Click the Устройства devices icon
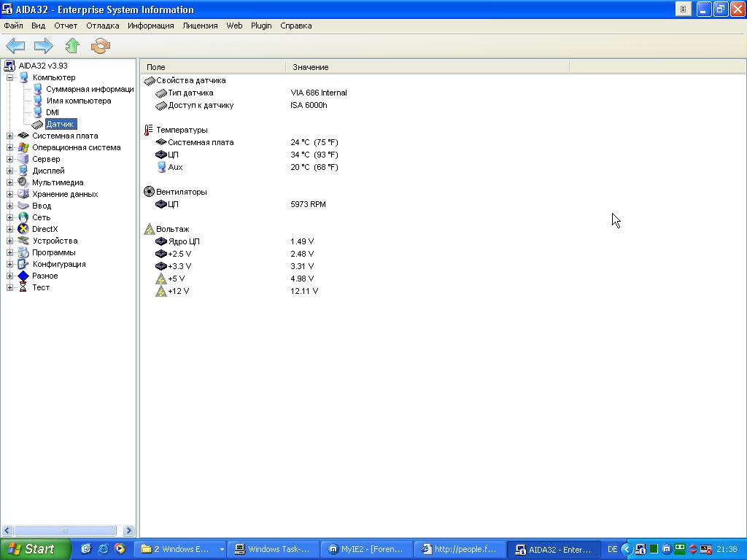 23,241
